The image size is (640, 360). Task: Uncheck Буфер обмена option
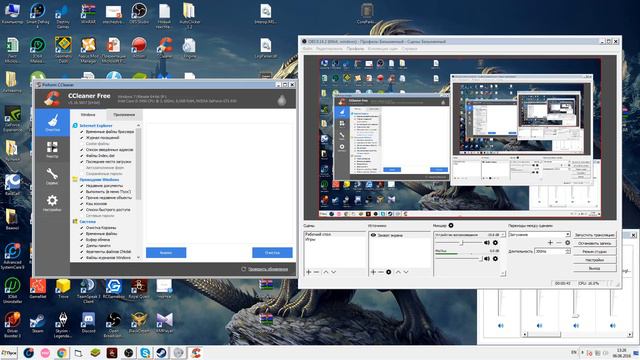point(82,240)
